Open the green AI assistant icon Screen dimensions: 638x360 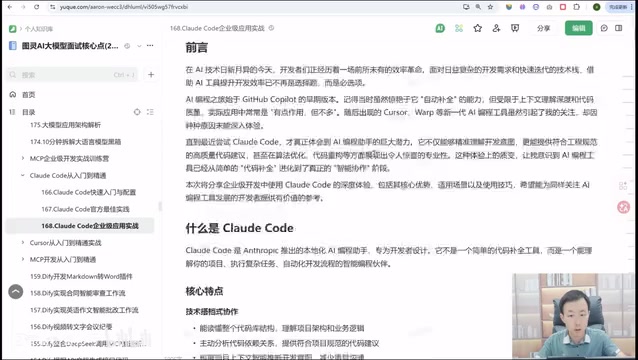coord(440,28)
